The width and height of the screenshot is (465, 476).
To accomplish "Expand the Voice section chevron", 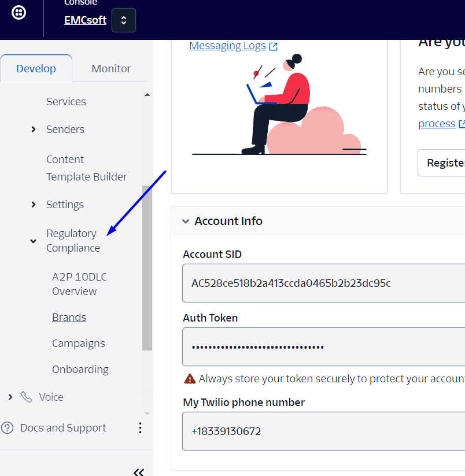I will (x=10, y=397).
